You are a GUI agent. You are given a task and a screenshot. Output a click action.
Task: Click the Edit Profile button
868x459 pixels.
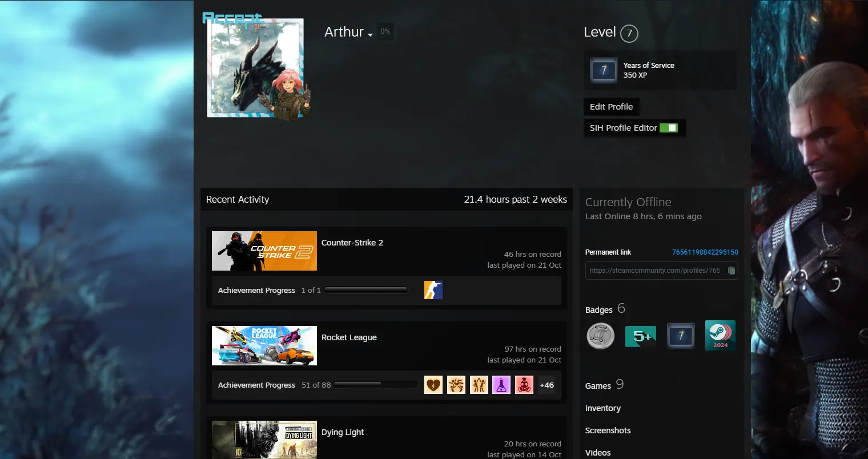pos(611,107)
